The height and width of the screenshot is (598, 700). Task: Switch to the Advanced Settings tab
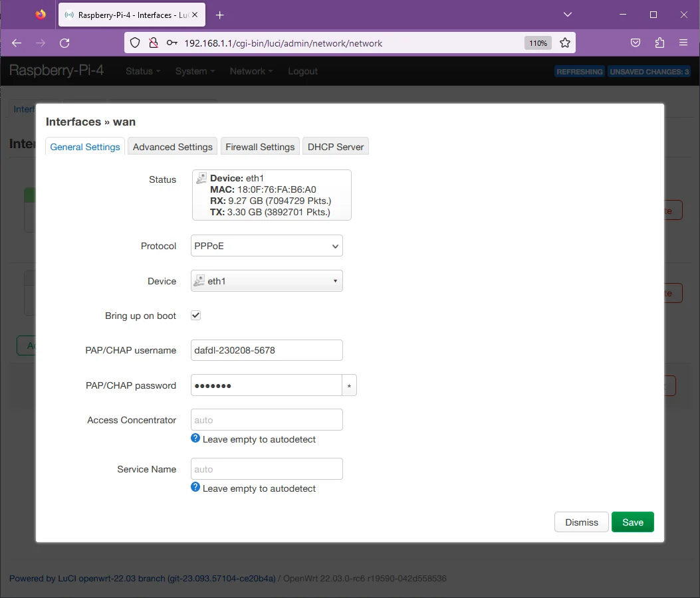point(172,147)
